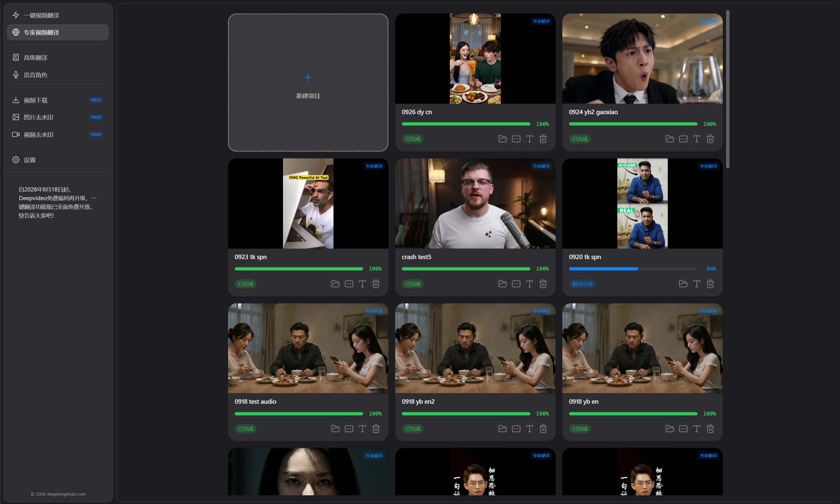Delete the 0926 dy cn project
Image resolution: width=840 pixels, height=504 pixels.
[543, 139]
